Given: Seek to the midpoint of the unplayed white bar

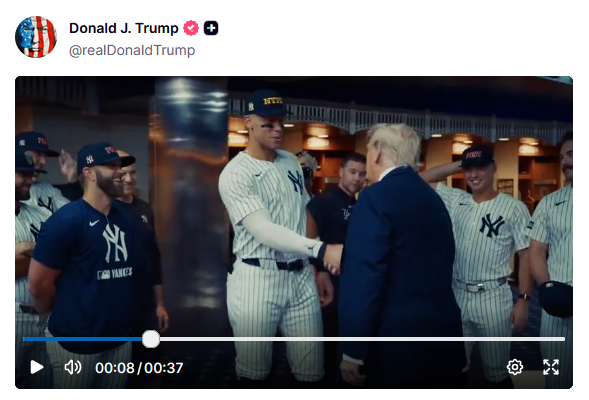Looking at the screenshot, I should pos(362,339).
